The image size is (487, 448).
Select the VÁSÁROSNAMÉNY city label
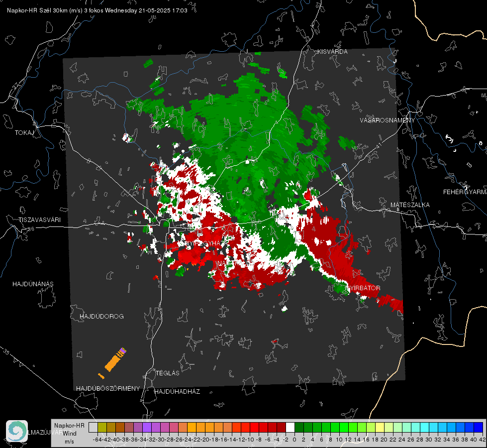pyautogui.click(x=388, y=120)
